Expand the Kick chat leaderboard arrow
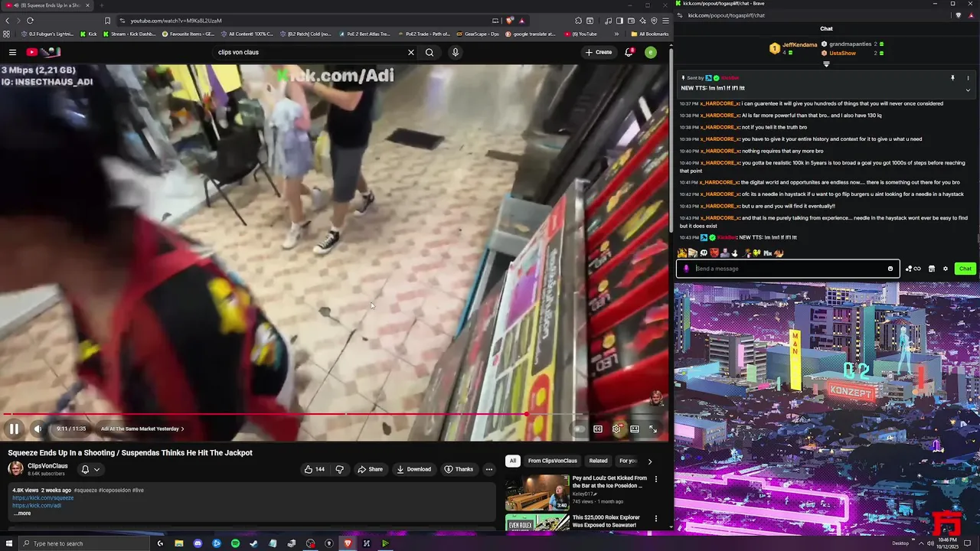980x551 pixels. 826,64
